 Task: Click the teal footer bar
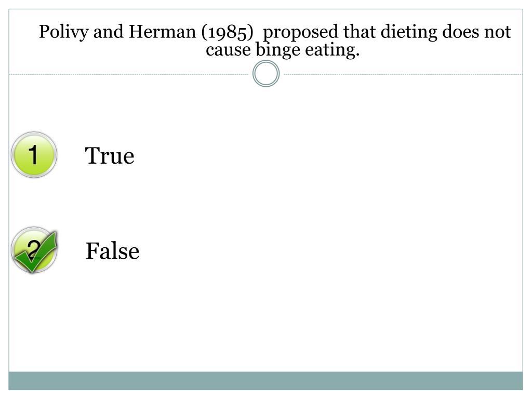[x=265, y=381]
